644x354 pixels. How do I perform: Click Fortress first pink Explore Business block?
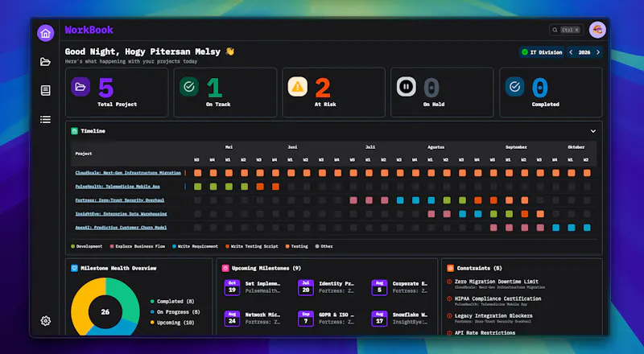point(353,200)
